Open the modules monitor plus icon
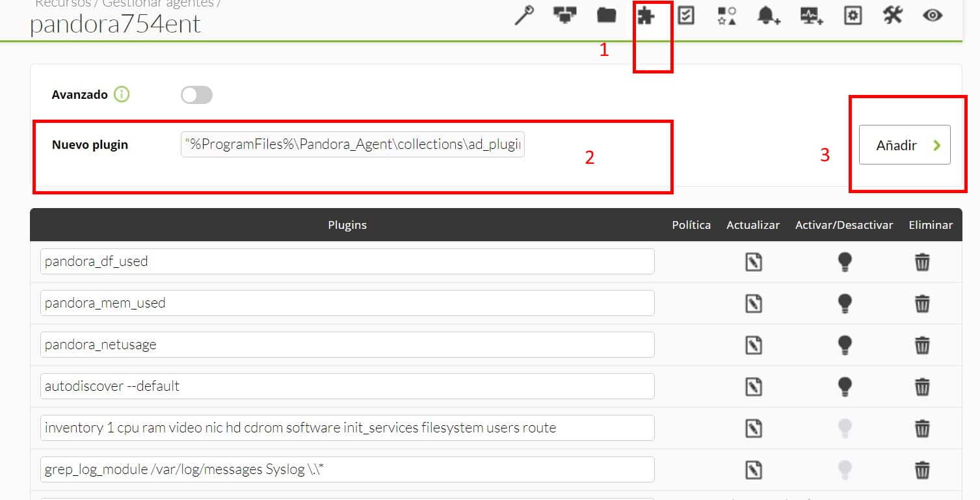Image resolution: width=980 pixels, height=500 pixels. pos(812,16)
